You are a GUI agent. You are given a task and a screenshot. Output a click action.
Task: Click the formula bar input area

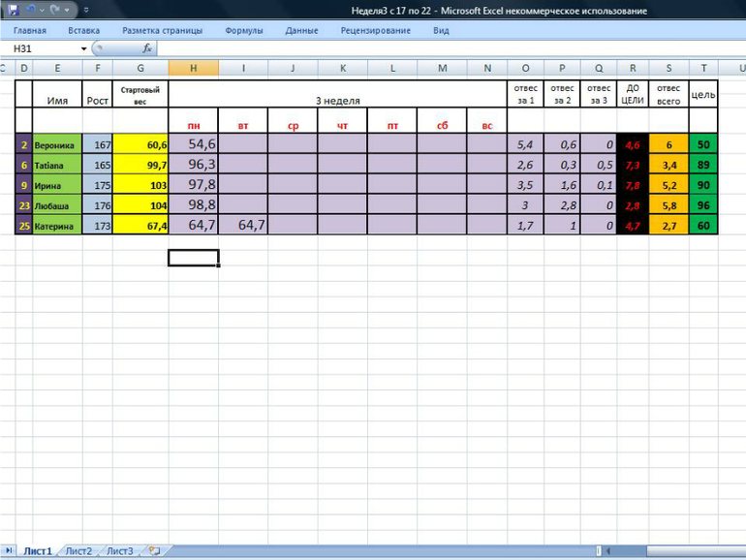(436, 48)
